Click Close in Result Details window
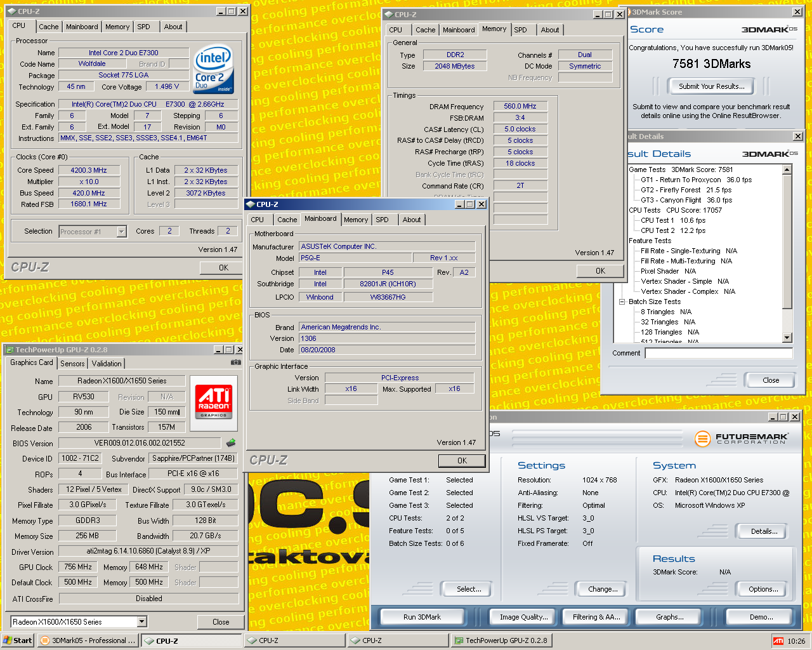 click(771, 380)
